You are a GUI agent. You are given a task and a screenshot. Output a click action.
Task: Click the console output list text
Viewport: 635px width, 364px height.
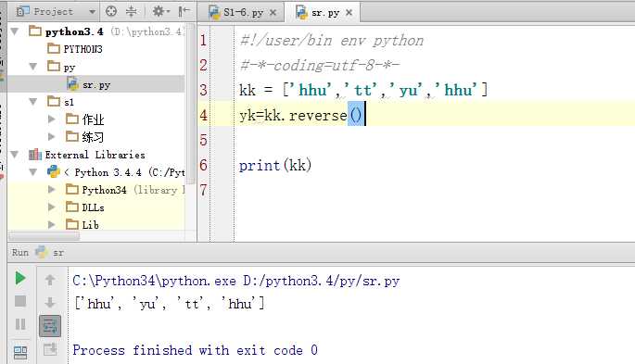[170, 304]
